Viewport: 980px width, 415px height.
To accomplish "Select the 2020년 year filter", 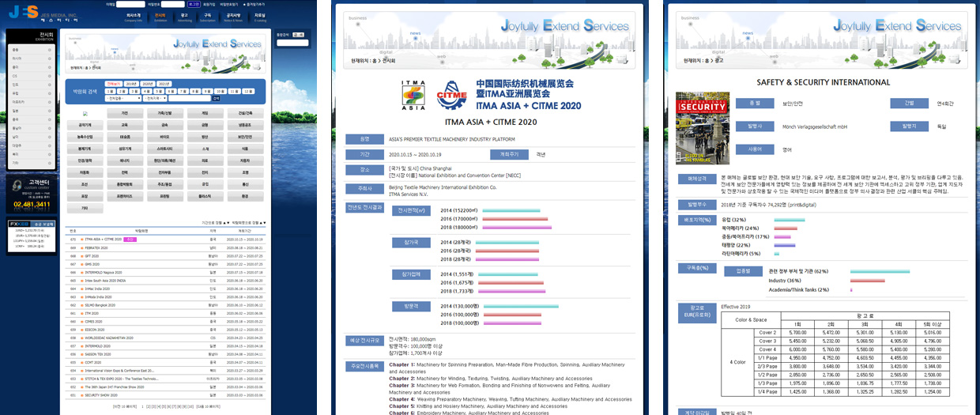I will [x=148, y=84].
